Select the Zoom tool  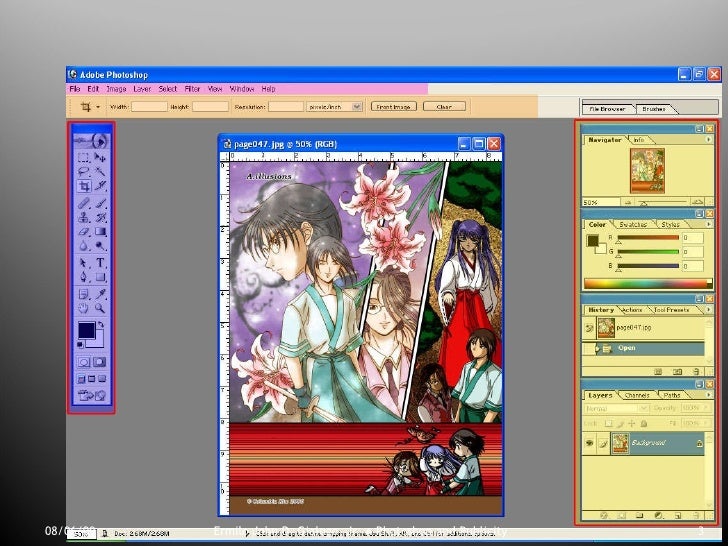click(x=100, y=308)
